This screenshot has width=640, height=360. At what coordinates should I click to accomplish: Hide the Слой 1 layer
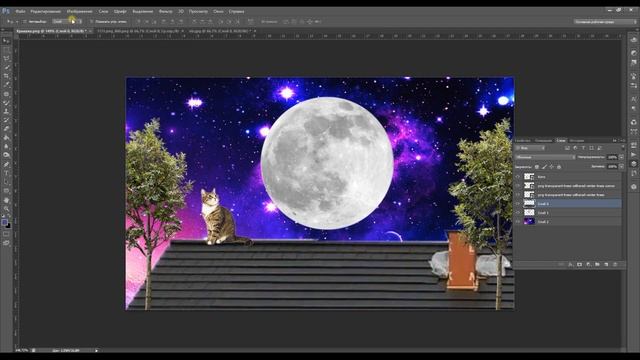tap(518, 212)
